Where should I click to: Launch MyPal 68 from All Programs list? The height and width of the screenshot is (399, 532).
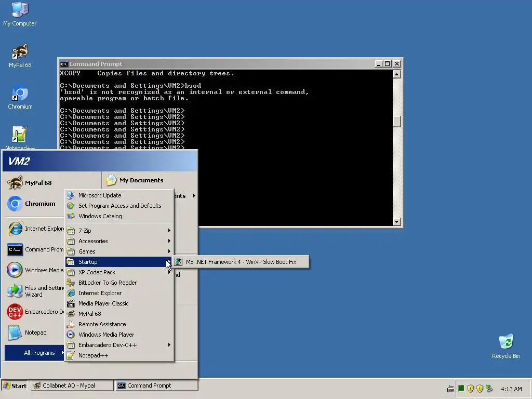coord(119,314)
